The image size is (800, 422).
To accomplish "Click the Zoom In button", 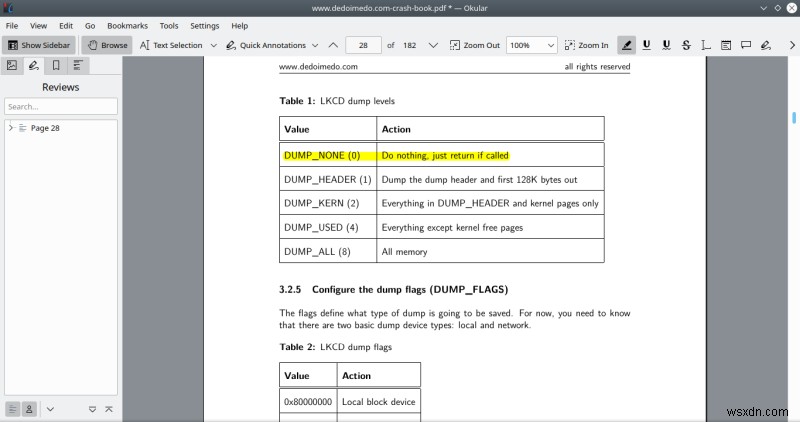I will (x=586, y=45).
